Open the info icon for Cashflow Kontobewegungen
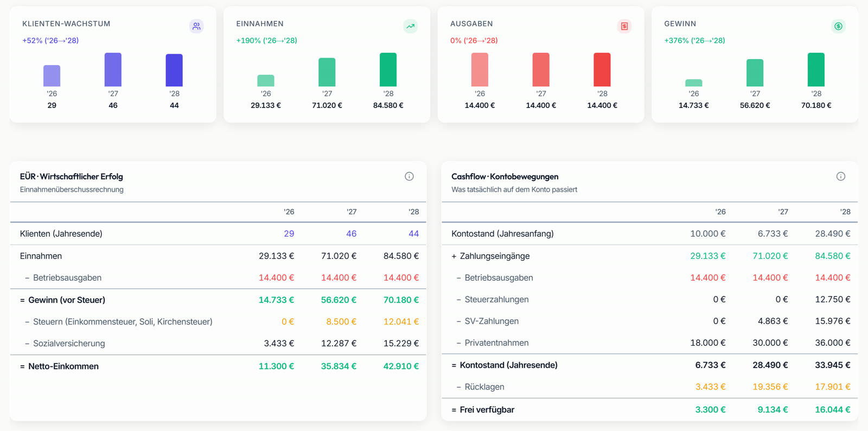 840,176
